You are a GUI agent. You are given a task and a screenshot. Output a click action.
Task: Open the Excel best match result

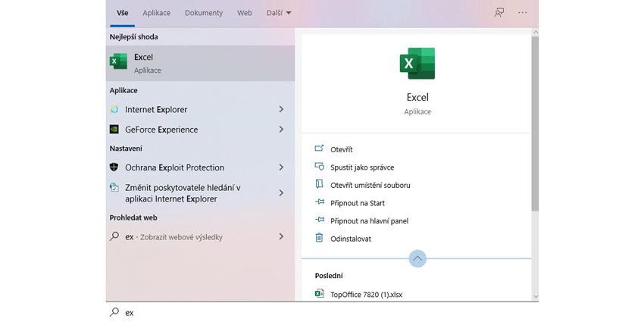pyautogui.click(x=200, y=63)
